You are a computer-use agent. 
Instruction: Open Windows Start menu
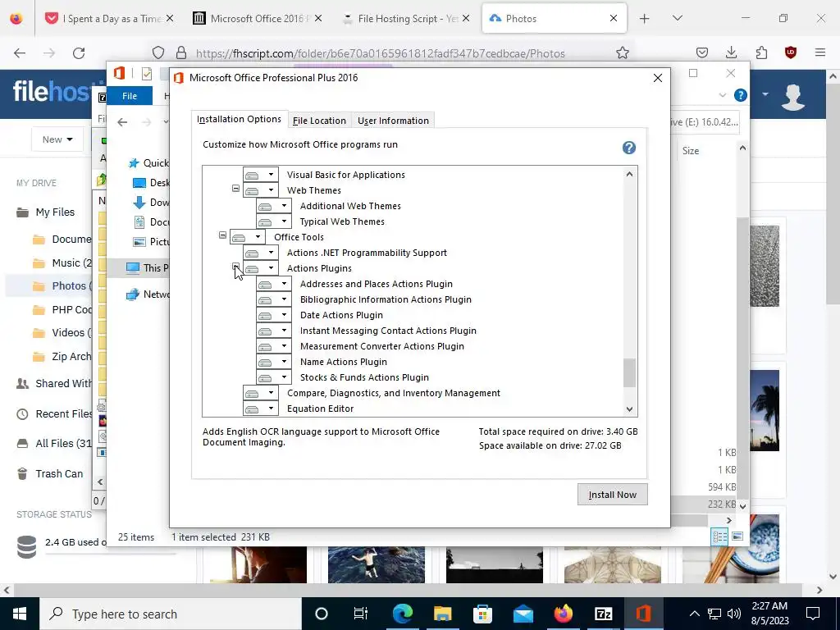coord(20,614)
